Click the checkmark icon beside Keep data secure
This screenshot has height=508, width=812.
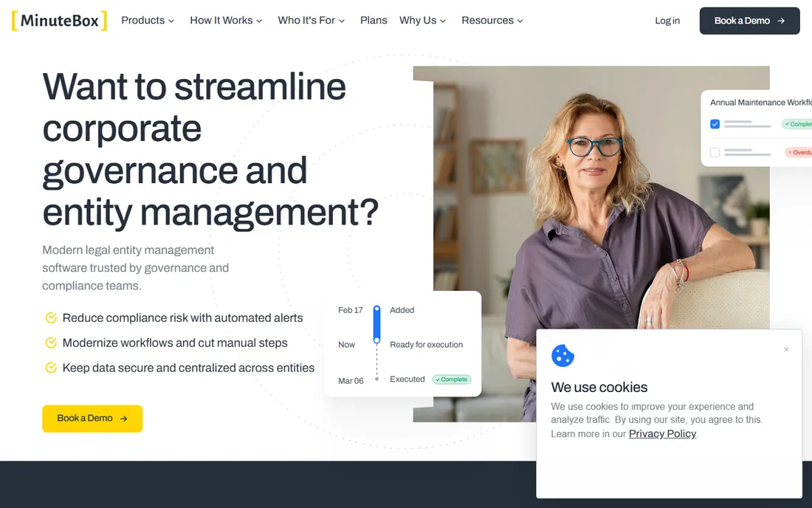pyautogui.click(x=51, y=368)
